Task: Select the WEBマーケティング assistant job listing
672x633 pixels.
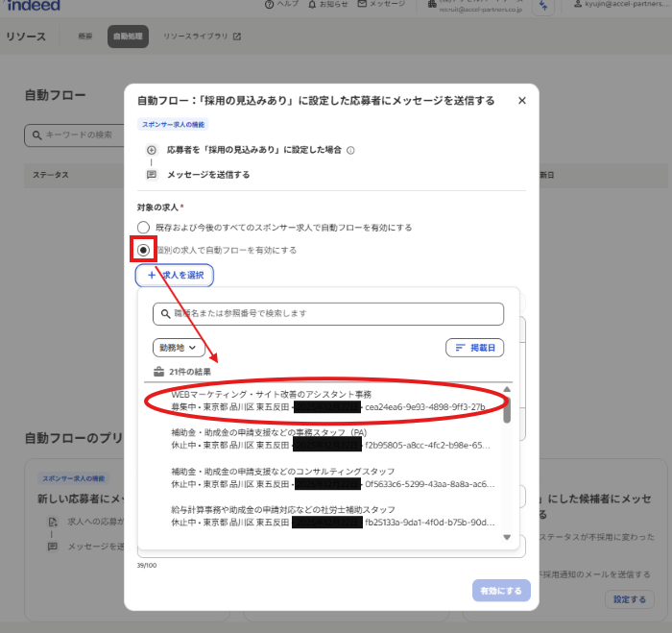Action: pos(326,401)
